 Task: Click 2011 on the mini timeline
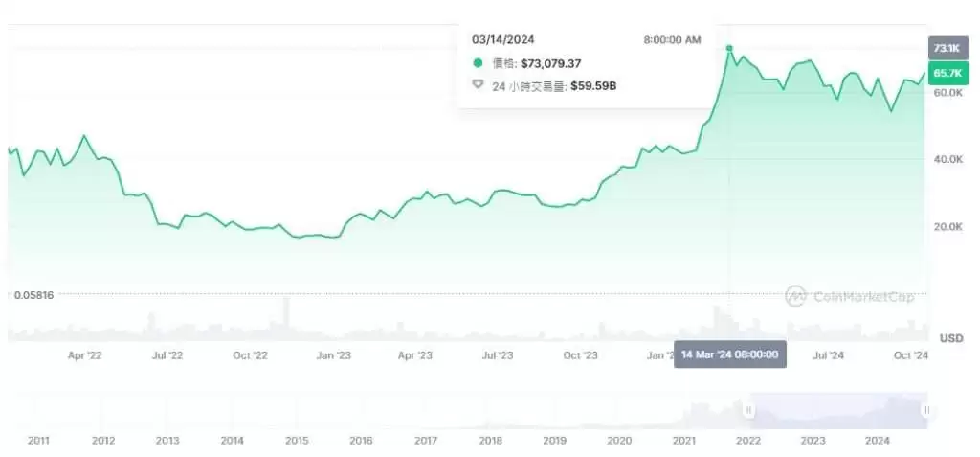(39, 441)
